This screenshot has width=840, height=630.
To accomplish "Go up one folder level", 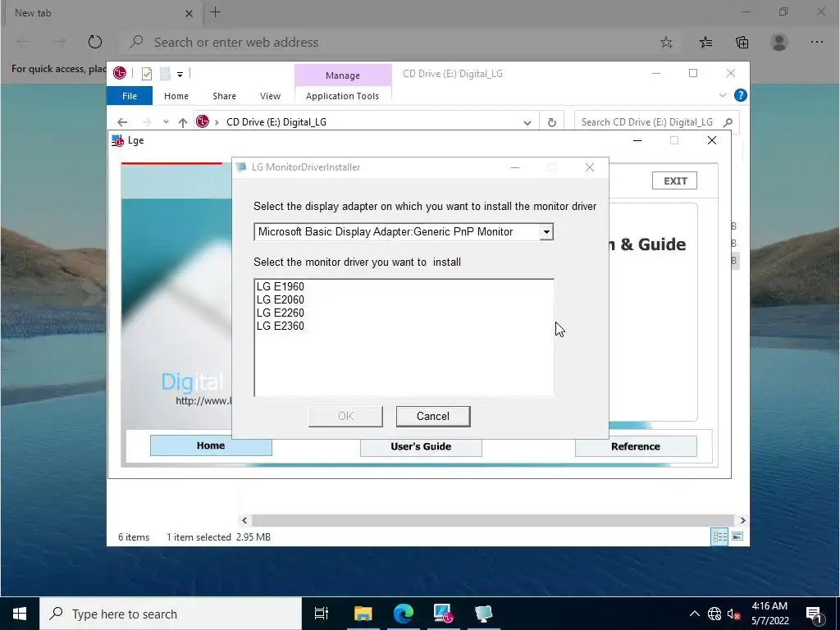I will [183, 123].
